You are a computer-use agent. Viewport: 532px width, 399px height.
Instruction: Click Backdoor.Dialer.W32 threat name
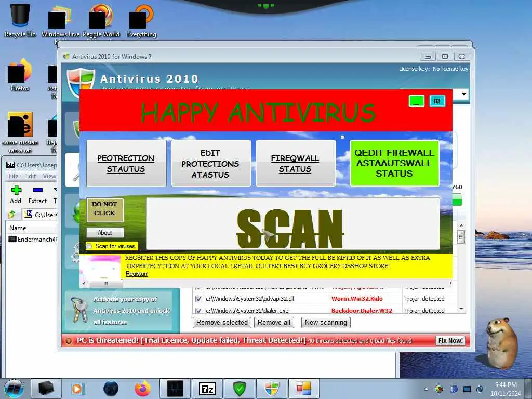coord(362,311)
